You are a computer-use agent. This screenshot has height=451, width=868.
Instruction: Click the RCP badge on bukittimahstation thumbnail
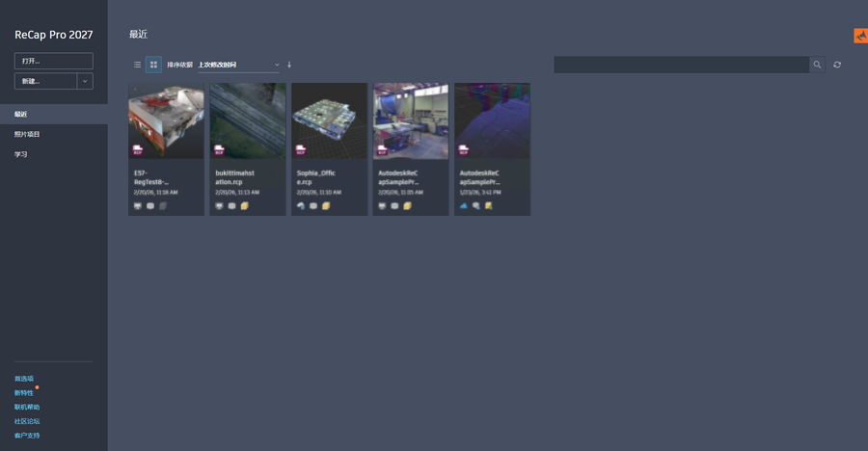219,150
